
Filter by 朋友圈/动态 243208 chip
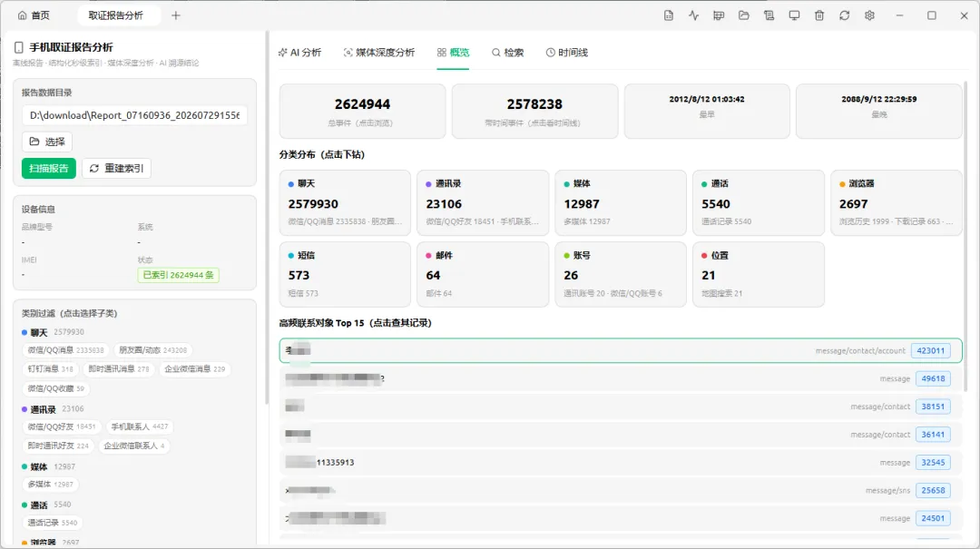[x=153, y=350]
